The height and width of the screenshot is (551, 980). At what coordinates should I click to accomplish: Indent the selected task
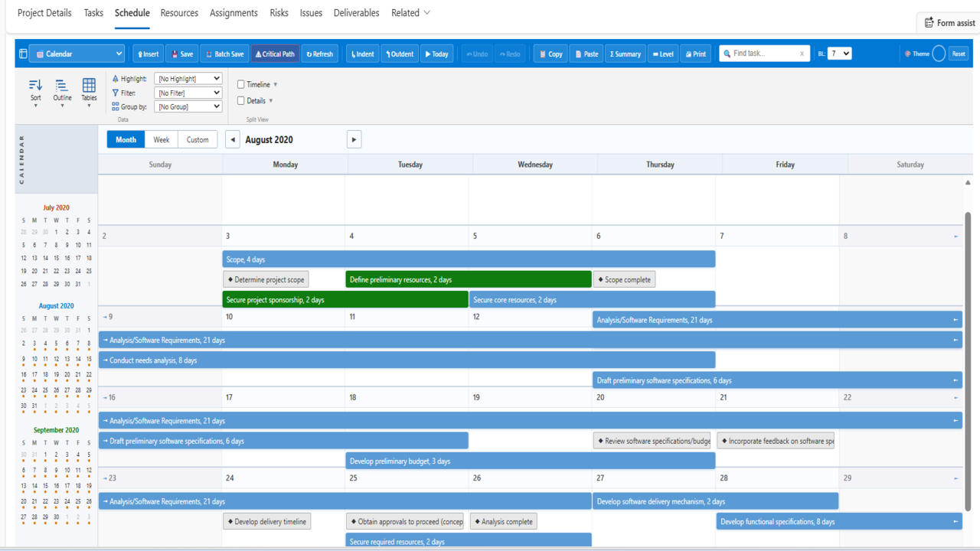point(362,54)
